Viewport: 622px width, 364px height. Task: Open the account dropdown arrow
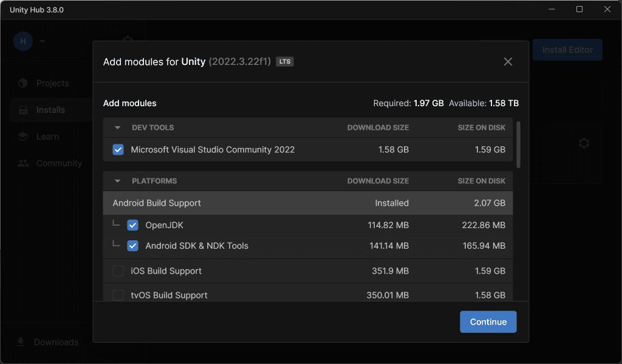point(43,42)
